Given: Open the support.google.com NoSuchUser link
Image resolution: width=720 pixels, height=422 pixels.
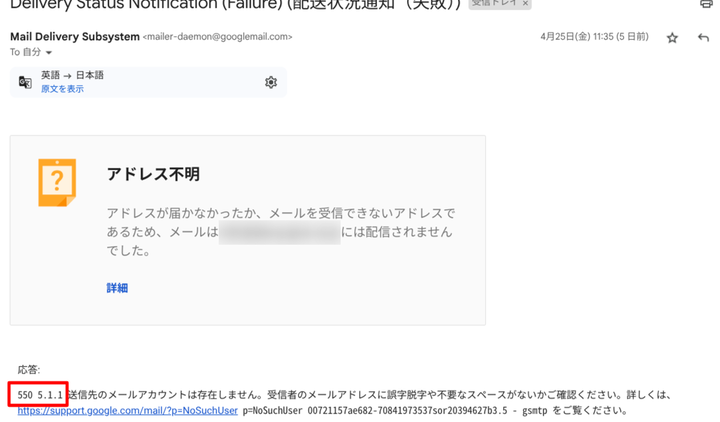Looking at the screenshot, I should [x=127, y=410].
